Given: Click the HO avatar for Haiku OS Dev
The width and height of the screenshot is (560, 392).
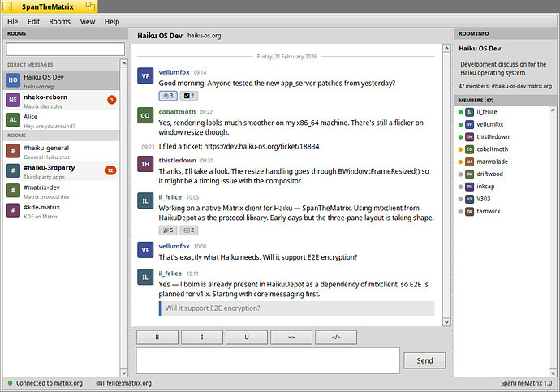Looking at the screenshot, I should coord(13,80).
